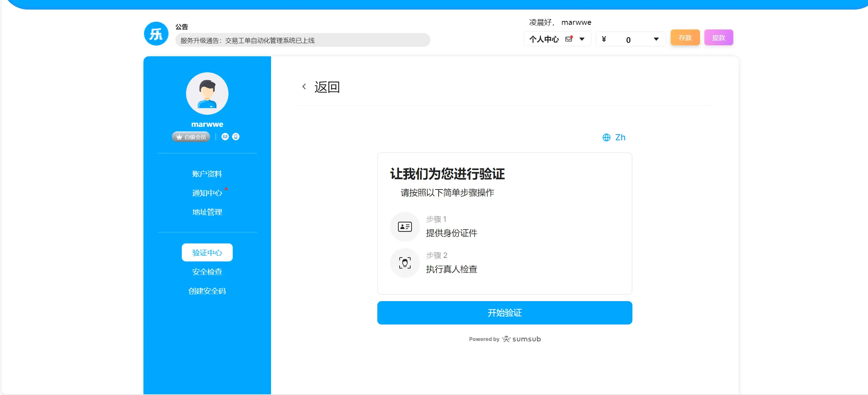The image size is (868, 395).
Task: Switch to 安全检查 in the sidebar
Action: tap(207, 271)
